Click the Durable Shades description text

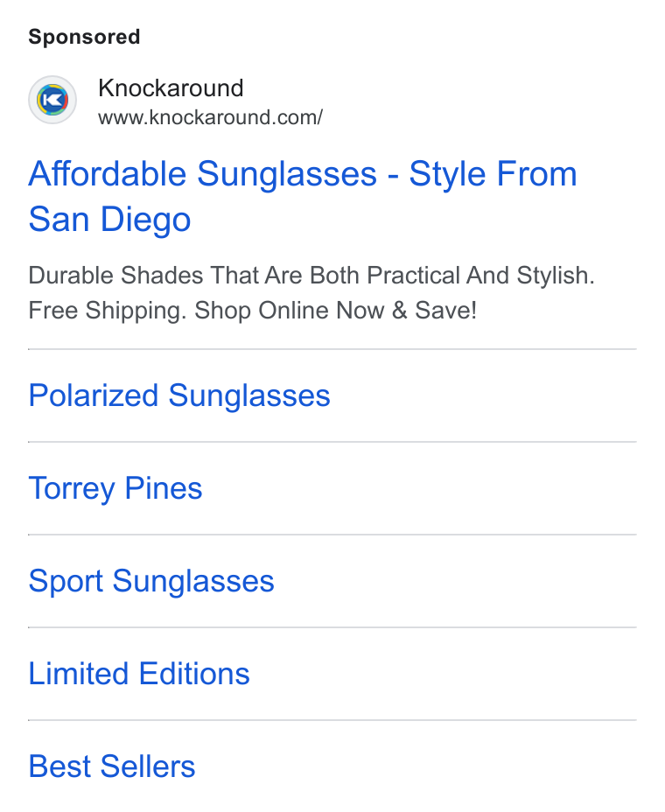[x=311, y=275]
